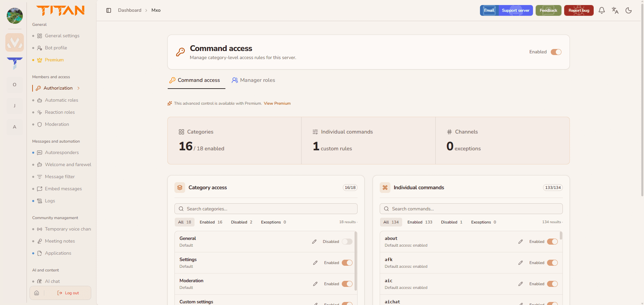This screenshot has width=644, height=305.
Task: Edit the General category rule pencil
Action: click(314, 242)
